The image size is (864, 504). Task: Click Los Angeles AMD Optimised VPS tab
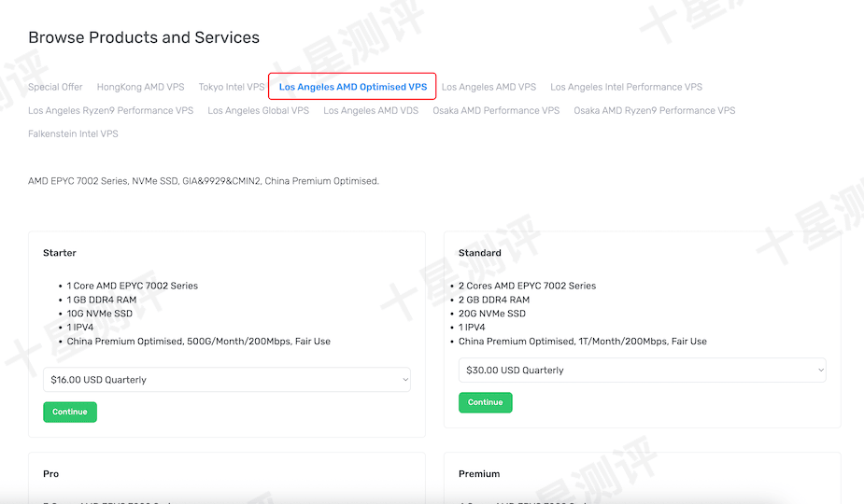coord(352,87)
